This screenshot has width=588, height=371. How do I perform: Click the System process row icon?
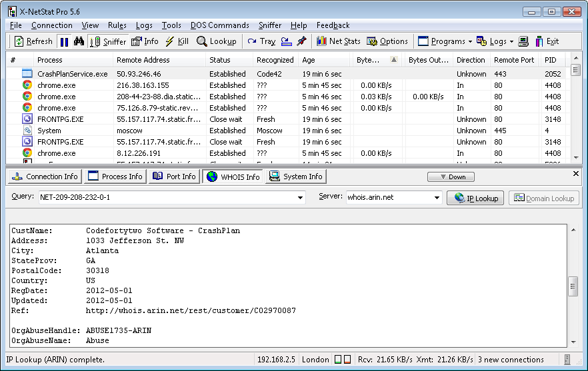pos(27,131)
